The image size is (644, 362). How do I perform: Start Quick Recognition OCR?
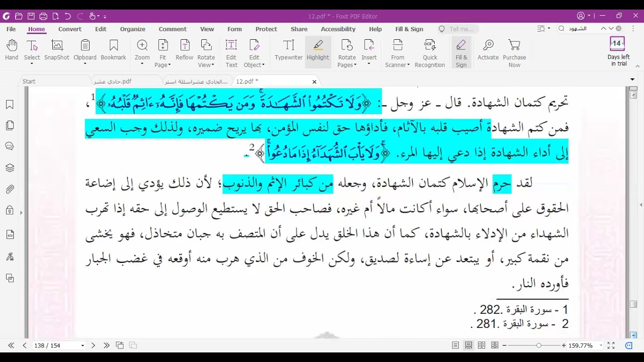(430, 53)
